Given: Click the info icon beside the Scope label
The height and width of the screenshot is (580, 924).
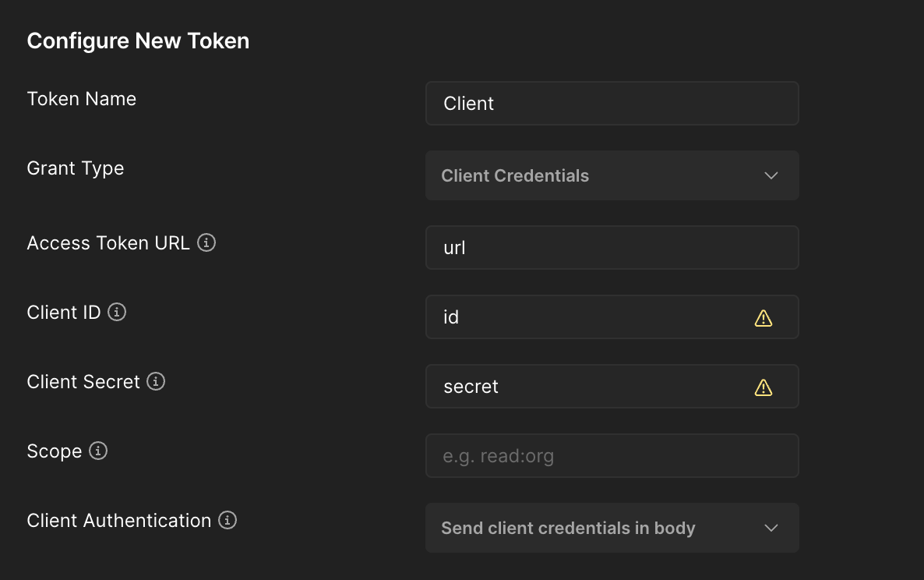Looking at the screenshot, I should 97,451.
